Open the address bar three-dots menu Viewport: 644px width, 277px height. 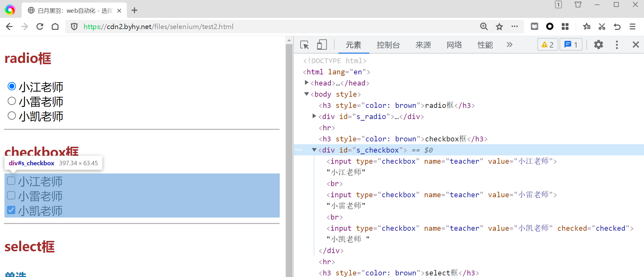[515, 26]
